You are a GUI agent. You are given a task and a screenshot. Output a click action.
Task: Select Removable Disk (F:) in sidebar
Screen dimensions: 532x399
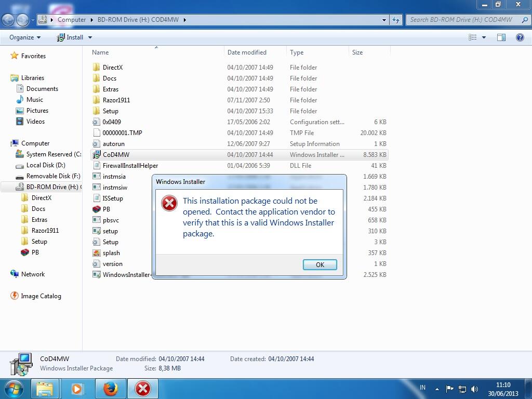48,176
